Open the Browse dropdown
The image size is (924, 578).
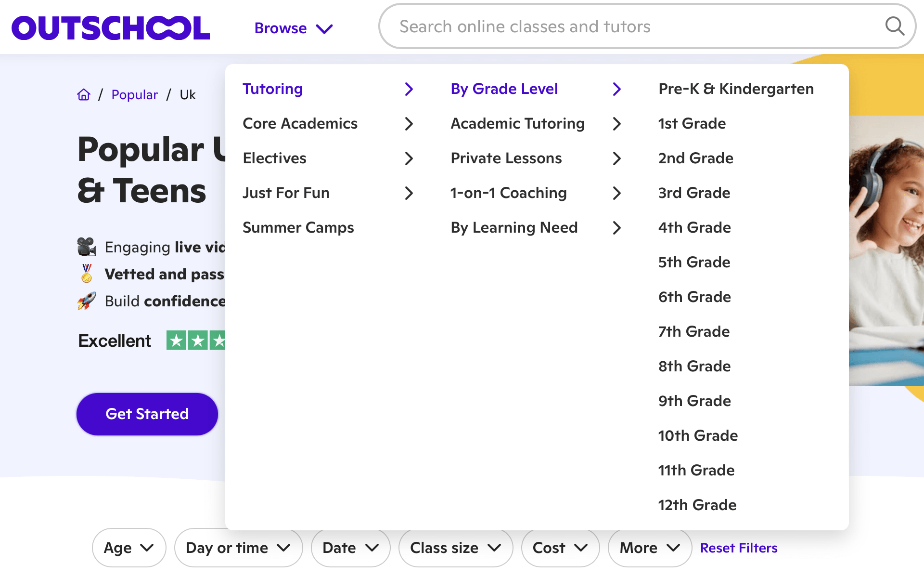pos(294,28)
